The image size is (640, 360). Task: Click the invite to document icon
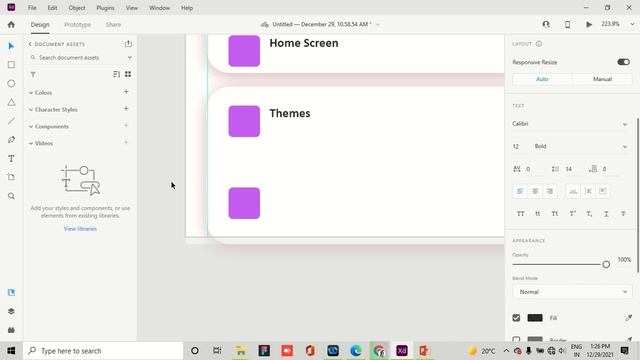[x=546, y=24]
